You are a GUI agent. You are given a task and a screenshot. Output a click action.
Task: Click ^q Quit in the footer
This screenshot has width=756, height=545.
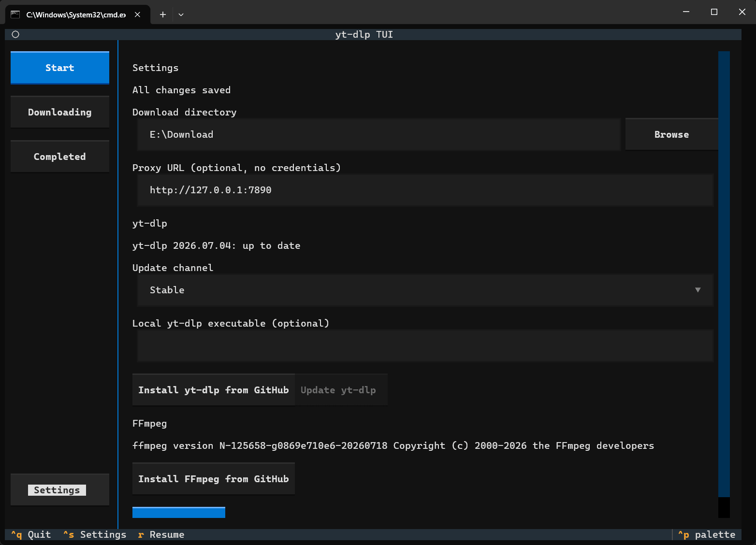click(x=31, y=534)
